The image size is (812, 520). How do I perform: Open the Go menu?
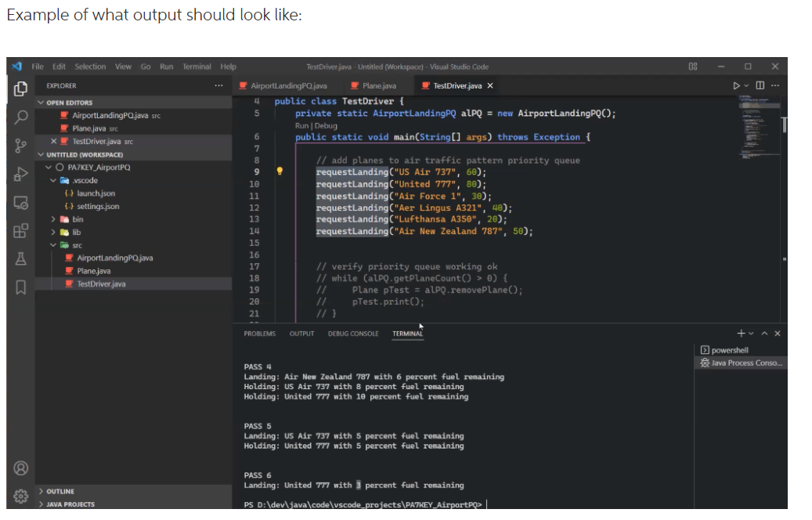point(146,67)
